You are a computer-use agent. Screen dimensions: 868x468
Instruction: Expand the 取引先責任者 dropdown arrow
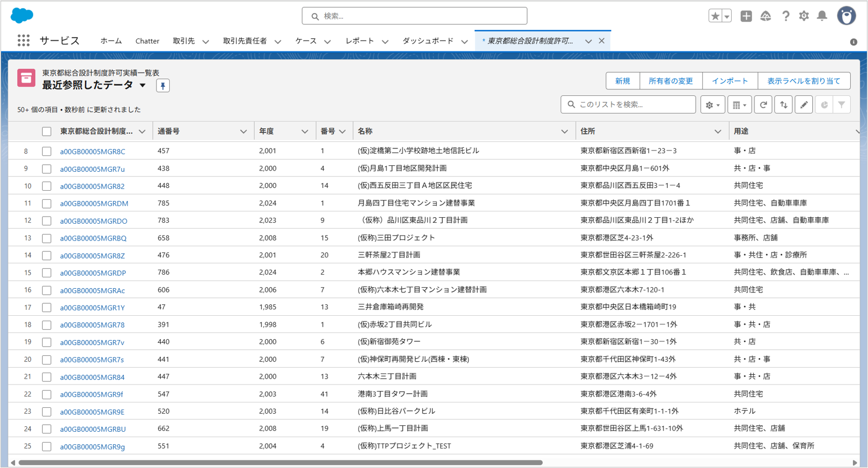coord(278,42)
